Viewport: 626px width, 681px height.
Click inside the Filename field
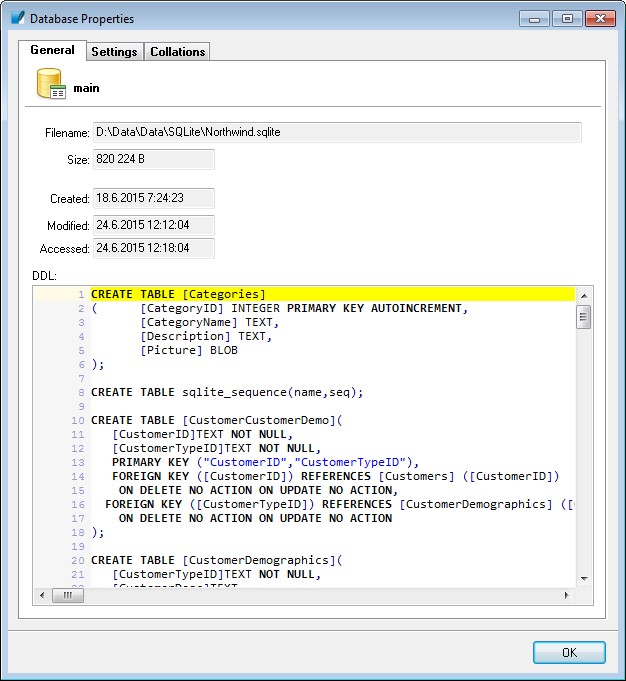pyautogui.click(x=337, y=132)
